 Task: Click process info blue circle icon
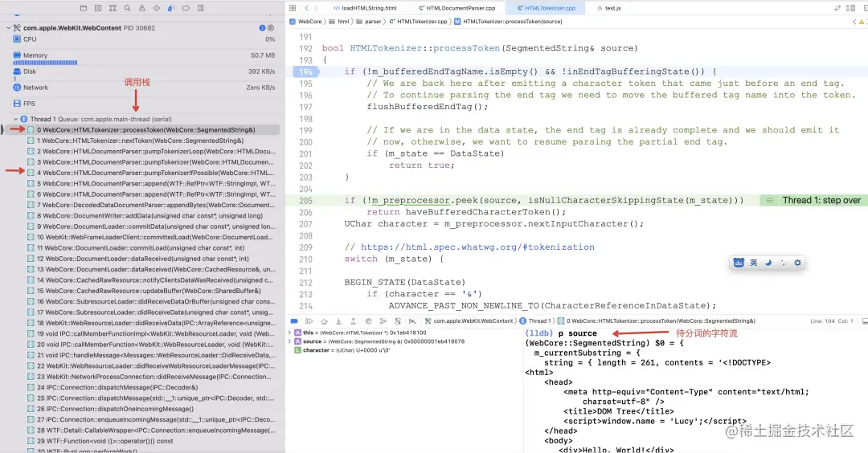(x=262, y=27)
